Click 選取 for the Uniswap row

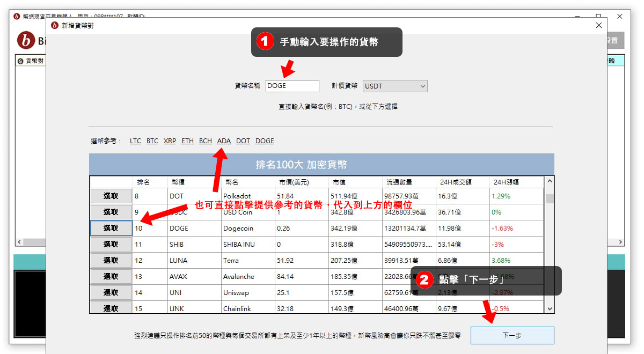pos(111,293)
